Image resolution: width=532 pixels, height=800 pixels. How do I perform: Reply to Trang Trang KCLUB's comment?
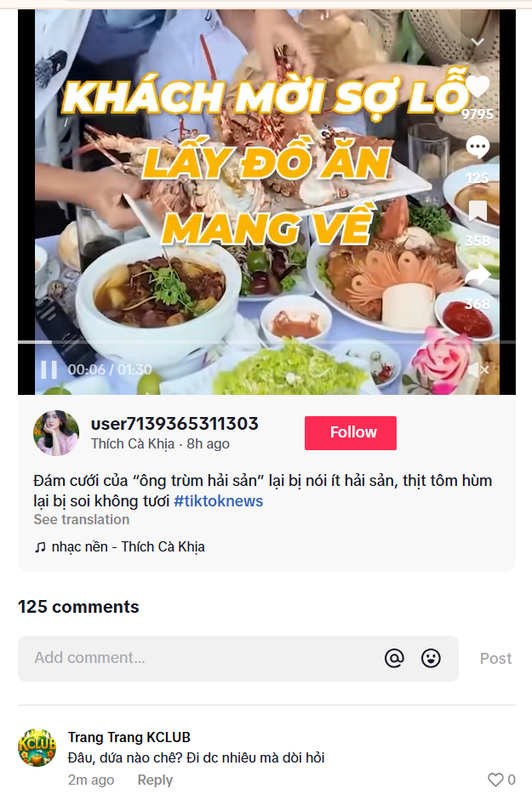[155, 780]
